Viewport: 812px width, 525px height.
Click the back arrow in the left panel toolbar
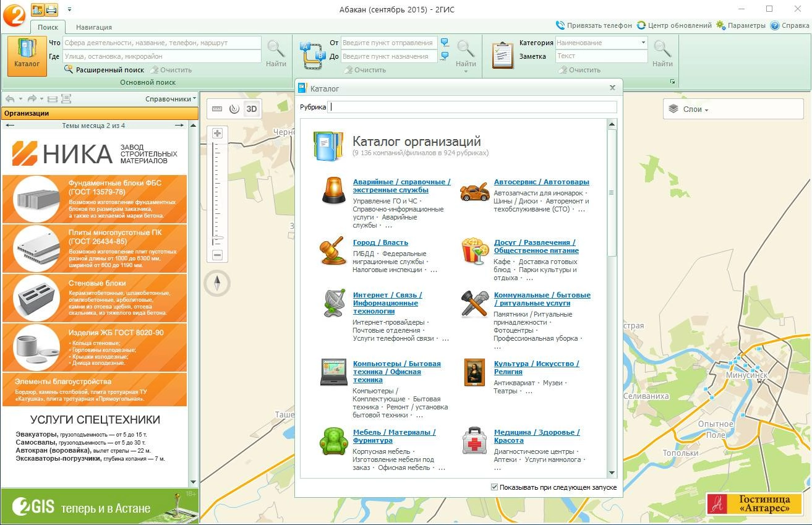point(10,99)
